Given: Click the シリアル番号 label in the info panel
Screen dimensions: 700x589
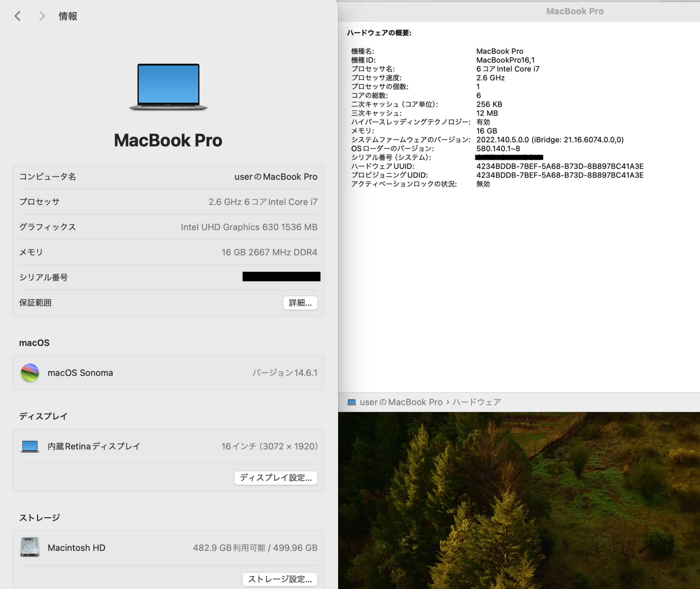Looking at the screenshot, I should [44, 277].
